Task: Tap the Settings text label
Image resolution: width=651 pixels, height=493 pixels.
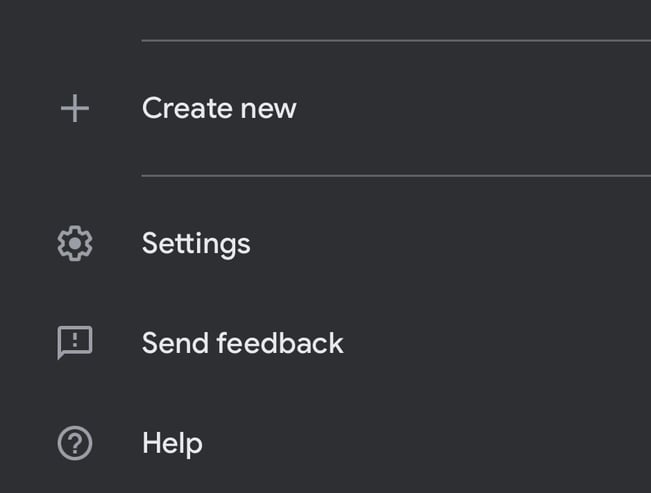Action: 196,244
